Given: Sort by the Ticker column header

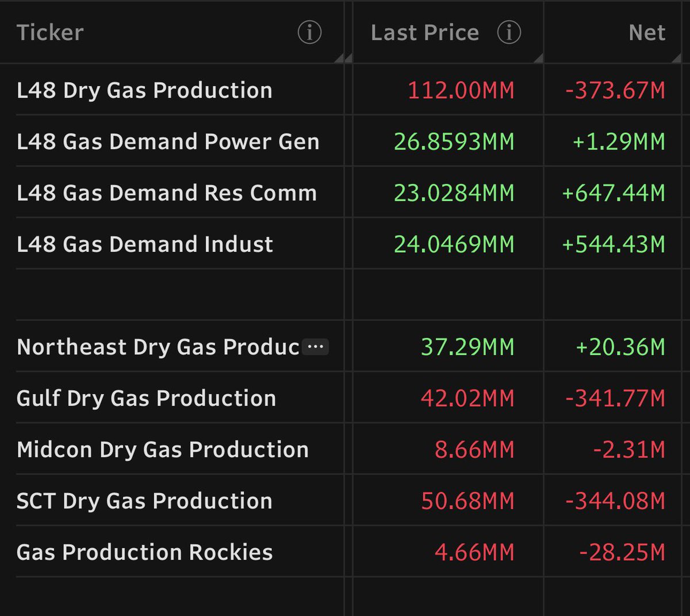Looking at the screenshot, I should 50,33.
